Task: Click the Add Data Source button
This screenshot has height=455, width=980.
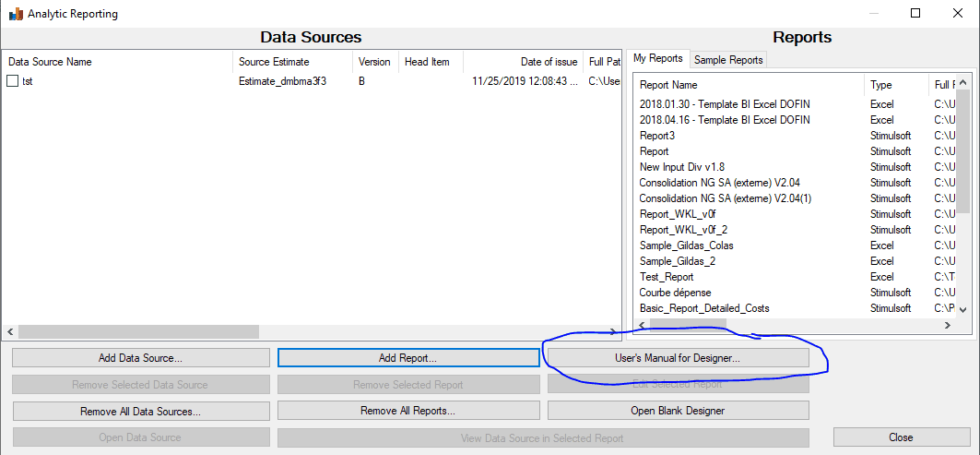Action: [140, 357]
